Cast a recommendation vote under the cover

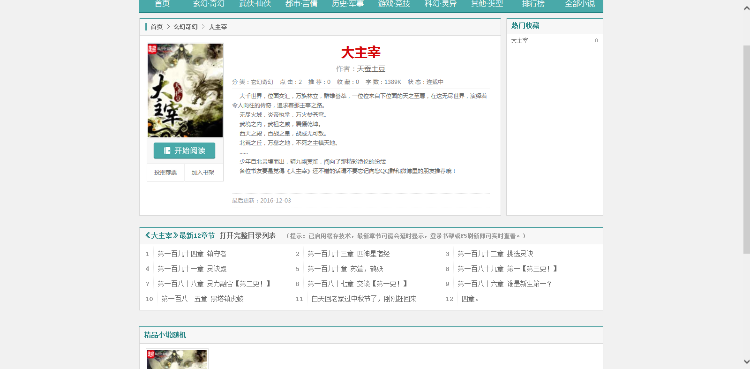pyautogui.click(x=165, y=173)
